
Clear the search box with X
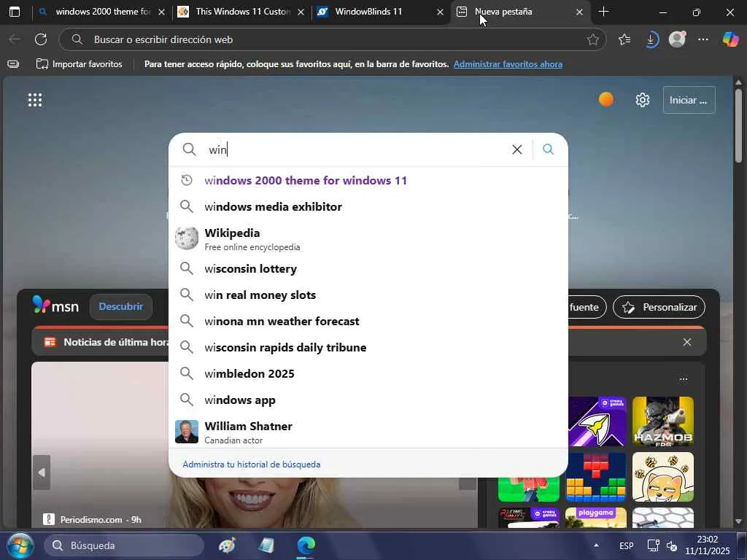click(517, 149)
